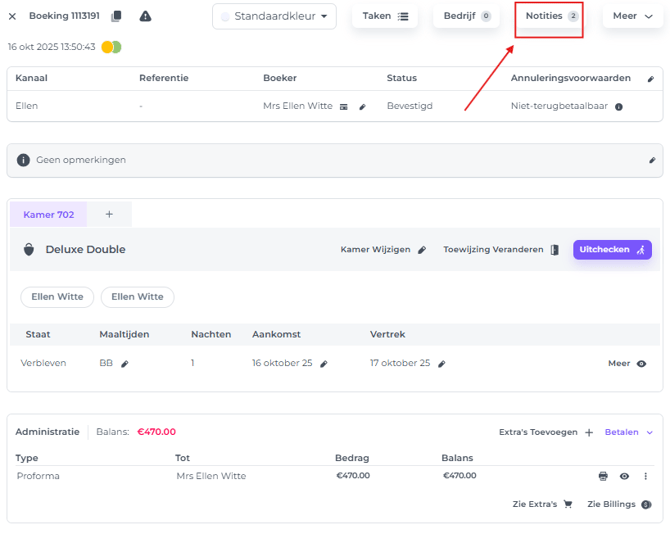The image size is (670, 552).
Task: Click the yellow-green status color circles
Action: [111, 47]
